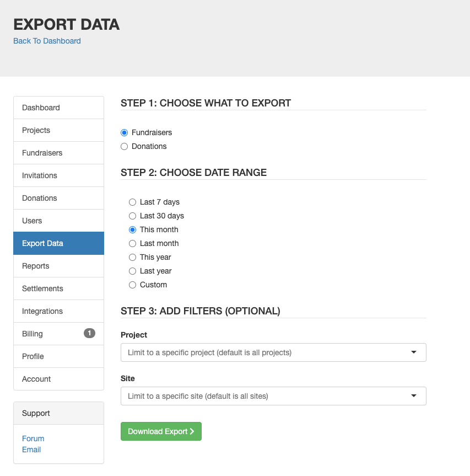Go to Settlements in the sidebar

coord(58,288)
